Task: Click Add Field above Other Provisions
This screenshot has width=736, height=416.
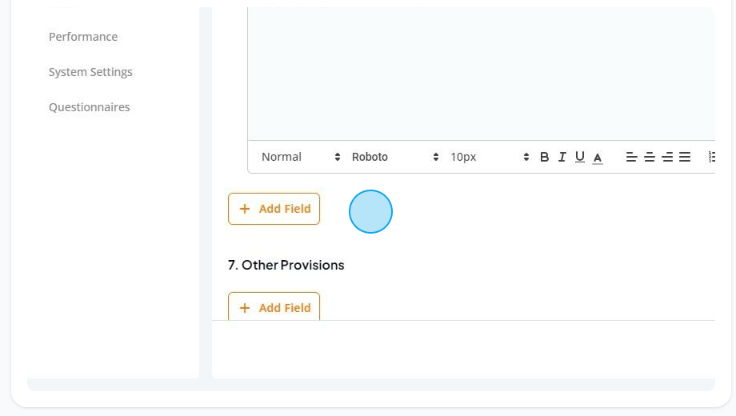Action: click(274, 209)
